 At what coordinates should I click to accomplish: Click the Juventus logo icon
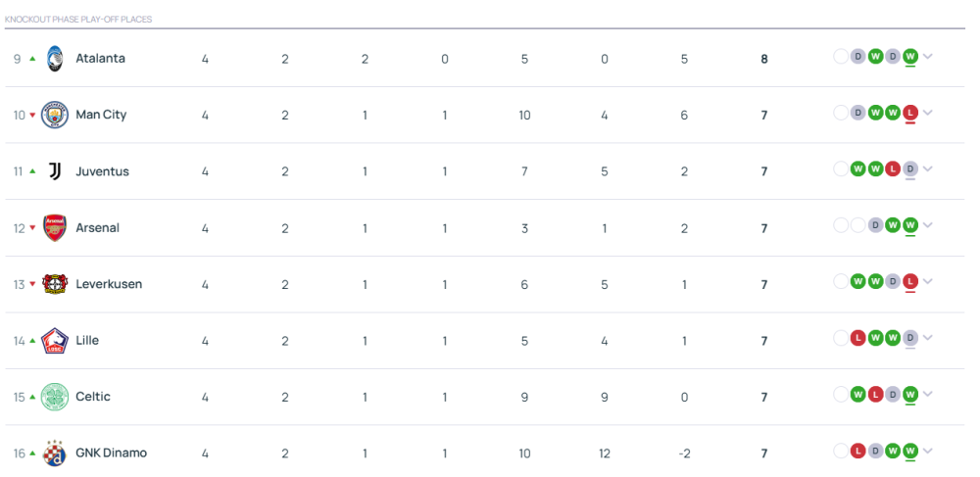55,171
